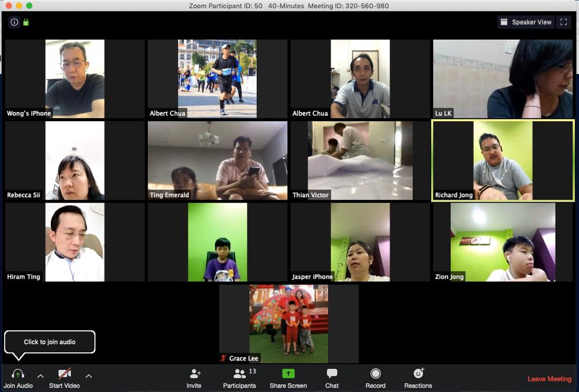579x392 pixels.
Task: Open the Reactions picker
Action: (x=418, y=374)
